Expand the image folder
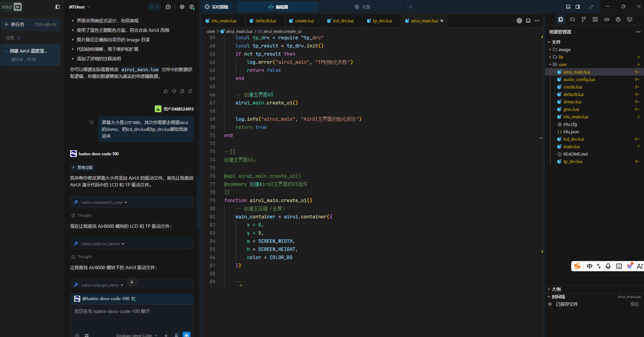The height and width of the screenshot is (337, 644). coord(595,49)
